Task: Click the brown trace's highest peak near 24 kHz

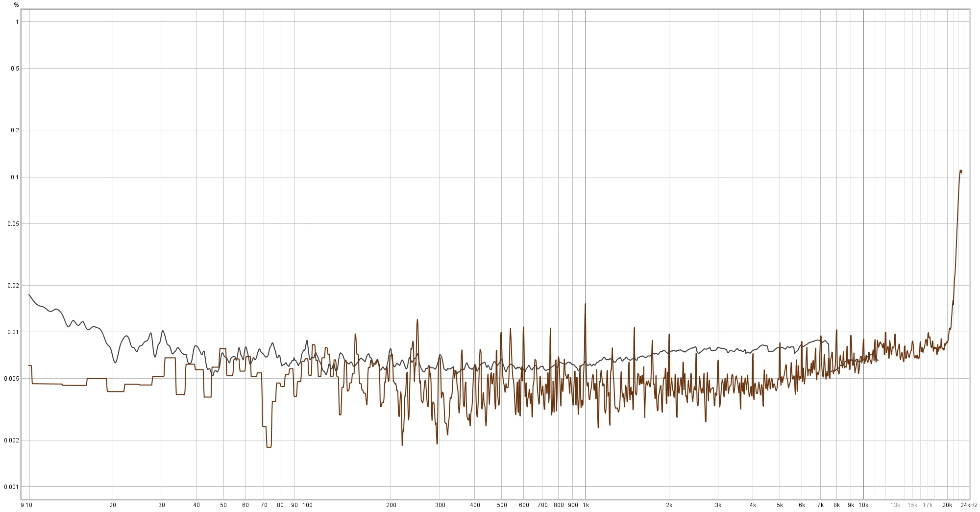Action: coord(960,171)
